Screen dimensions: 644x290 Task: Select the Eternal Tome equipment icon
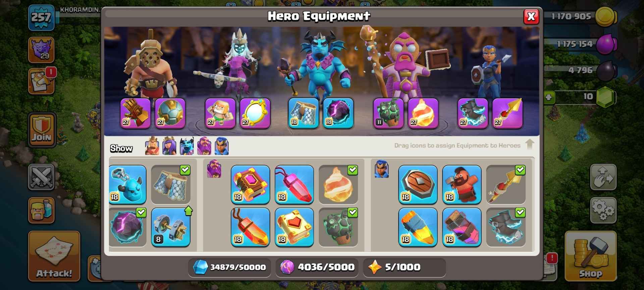(250, 184)
